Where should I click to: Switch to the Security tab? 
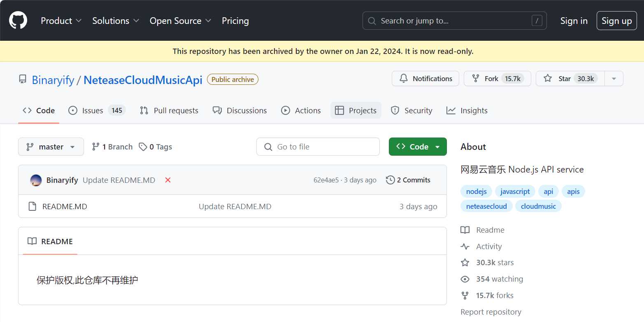[x=412, y=110]
